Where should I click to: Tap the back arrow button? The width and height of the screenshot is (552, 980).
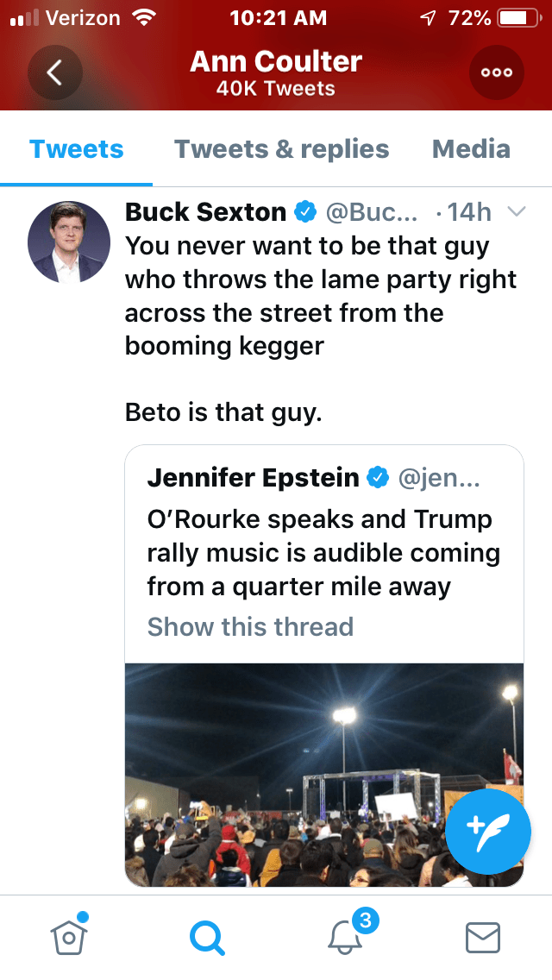click(54, 72)
